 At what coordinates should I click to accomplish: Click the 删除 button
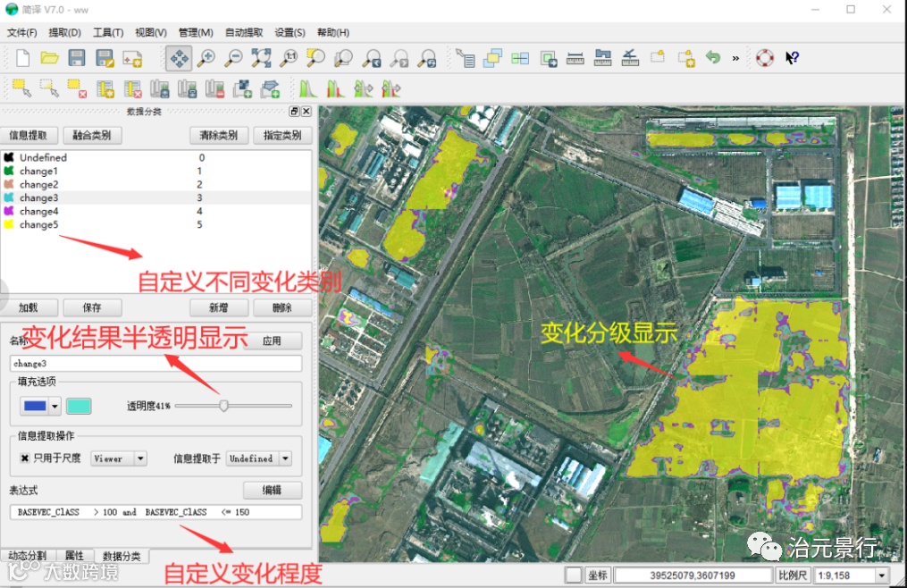tap(282, 307)
